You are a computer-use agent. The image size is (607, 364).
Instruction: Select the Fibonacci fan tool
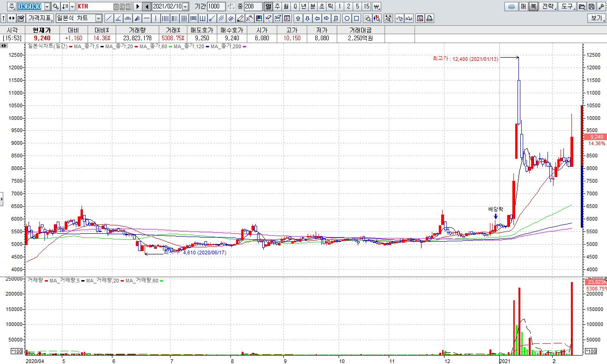click(137, 19)
